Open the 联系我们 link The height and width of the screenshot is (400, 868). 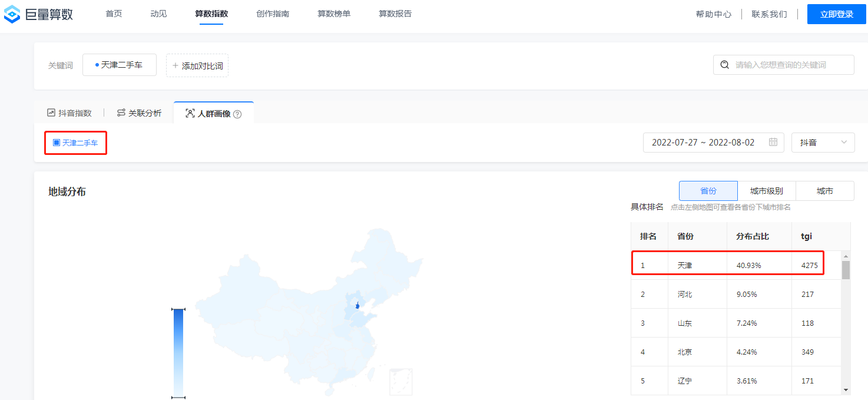tap(769, 14)
